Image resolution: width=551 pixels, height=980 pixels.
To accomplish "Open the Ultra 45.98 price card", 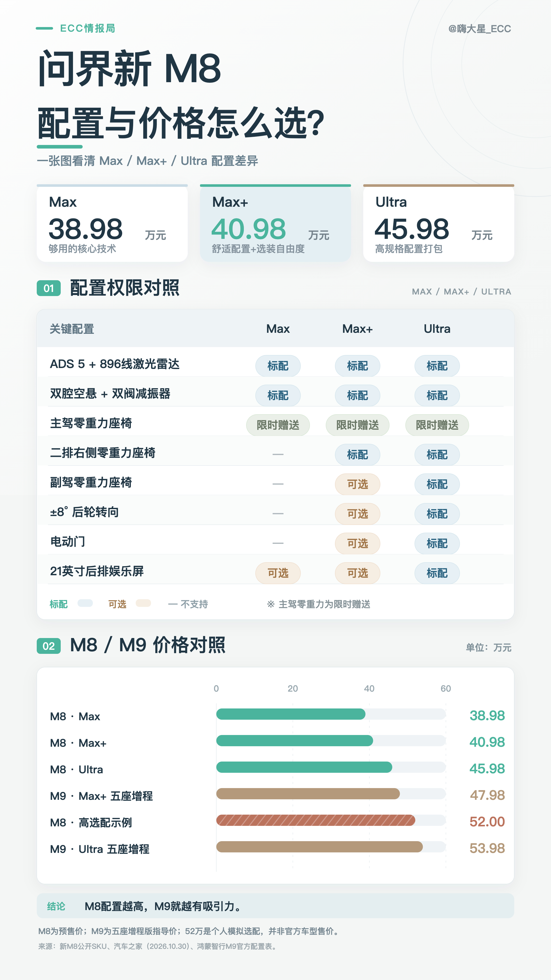I will [x=439, y=223].
